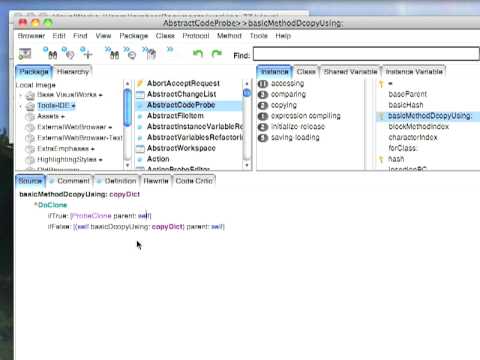Switch to the Instance Variable tab
This screenshot has width=480, height=360.
tap(414, 72)
